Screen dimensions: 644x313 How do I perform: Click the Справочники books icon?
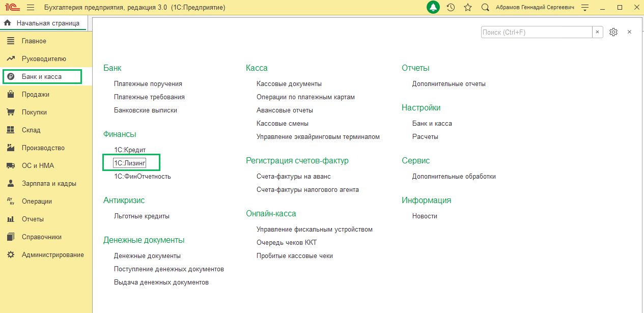pos(11,237)
